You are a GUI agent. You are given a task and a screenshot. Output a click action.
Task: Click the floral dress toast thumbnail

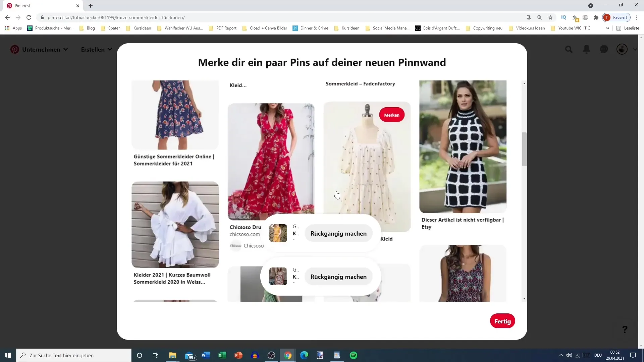click(278, 277)
